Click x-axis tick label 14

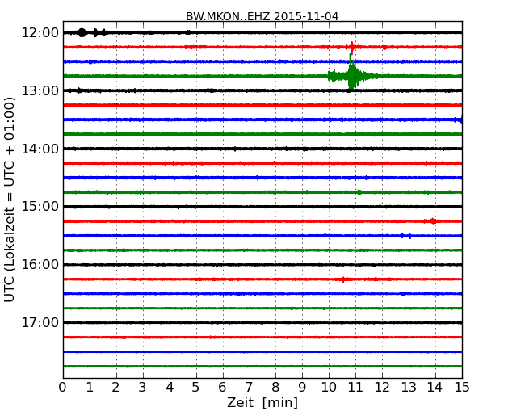point(435,388)
